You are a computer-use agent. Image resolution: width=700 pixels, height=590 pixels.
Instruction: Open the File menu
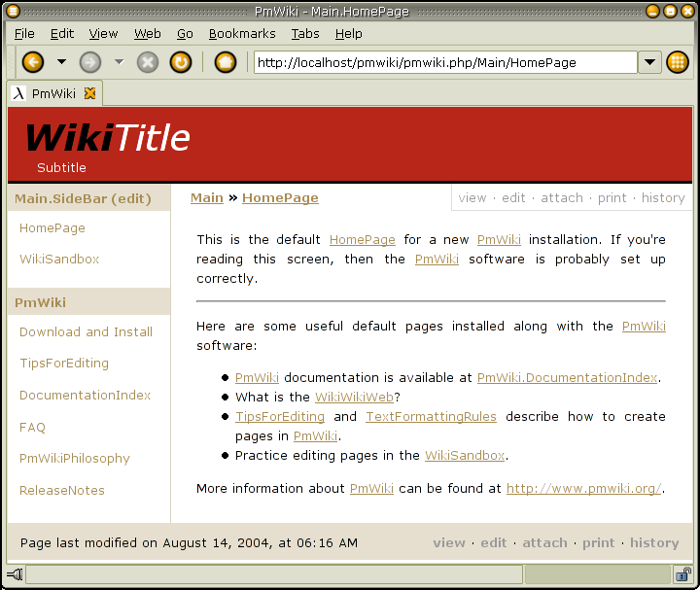click(x=24, y=33)
